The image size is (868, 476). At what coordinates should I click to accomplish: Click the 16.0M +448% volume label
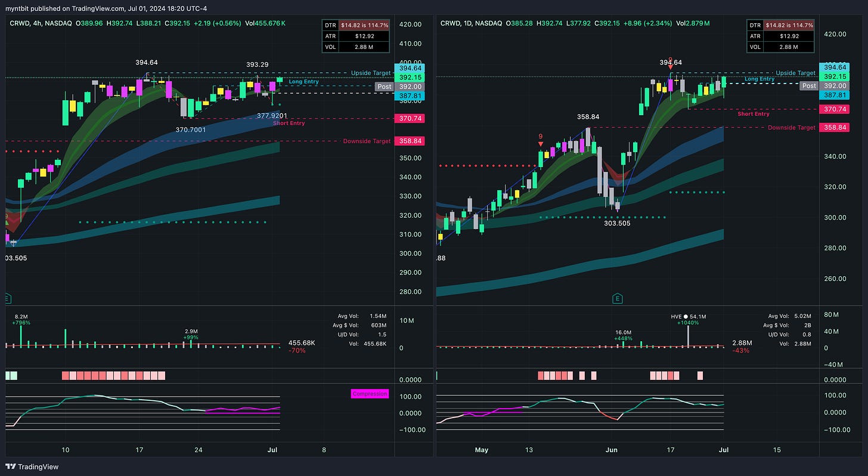[x=624, y=335]
